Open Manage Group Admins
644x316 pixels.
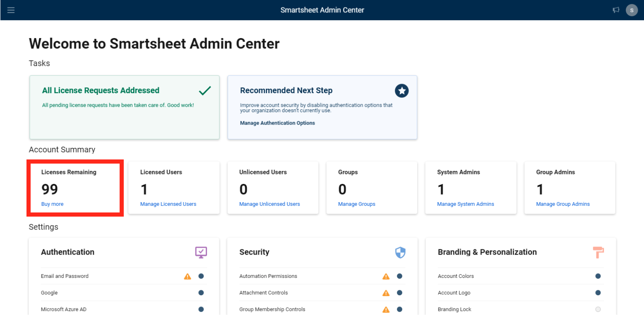tap(563, 204)
